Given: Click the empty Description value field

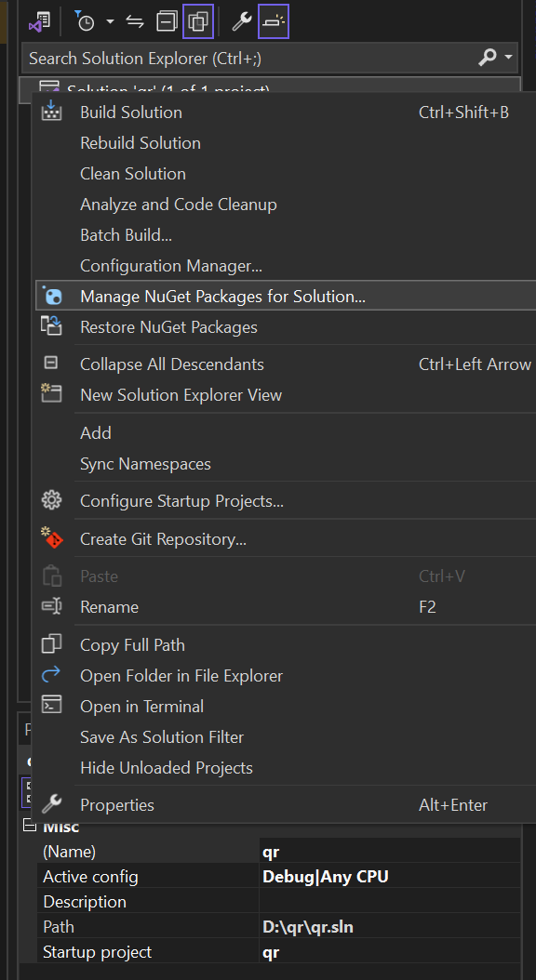Looking at the screenshot, I should [x=390, y=901].
